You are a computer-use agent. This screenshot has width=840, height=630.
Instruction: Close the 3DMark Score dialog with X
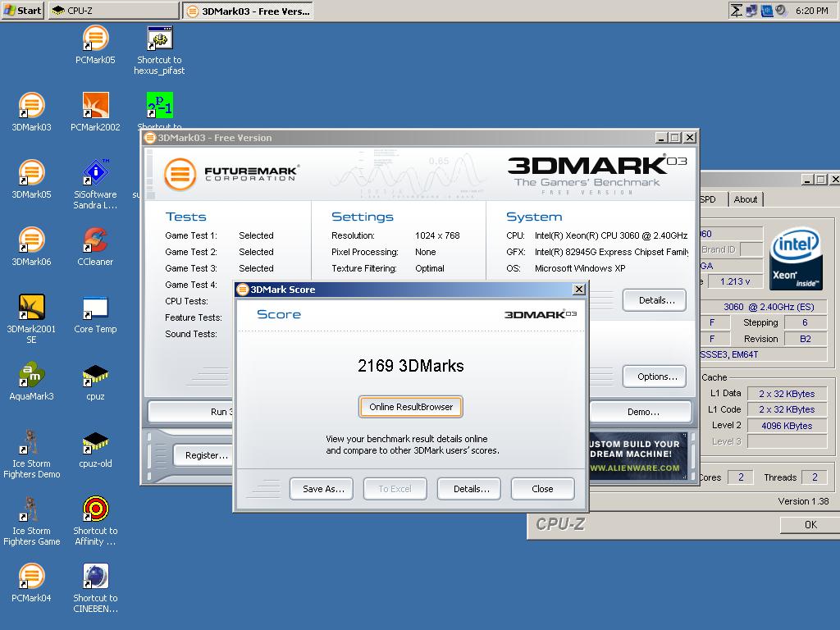pos(578,290)
